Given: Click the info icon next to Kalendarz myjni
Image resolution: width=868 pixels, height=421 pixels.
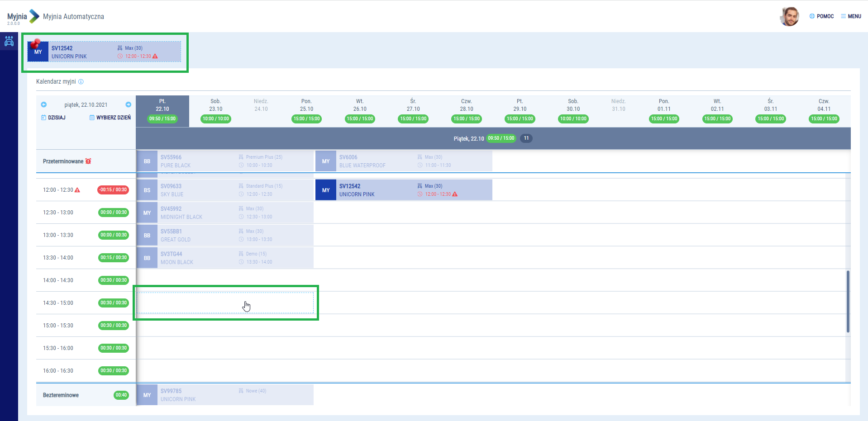Looking at the screenshot, I should 81,82.
